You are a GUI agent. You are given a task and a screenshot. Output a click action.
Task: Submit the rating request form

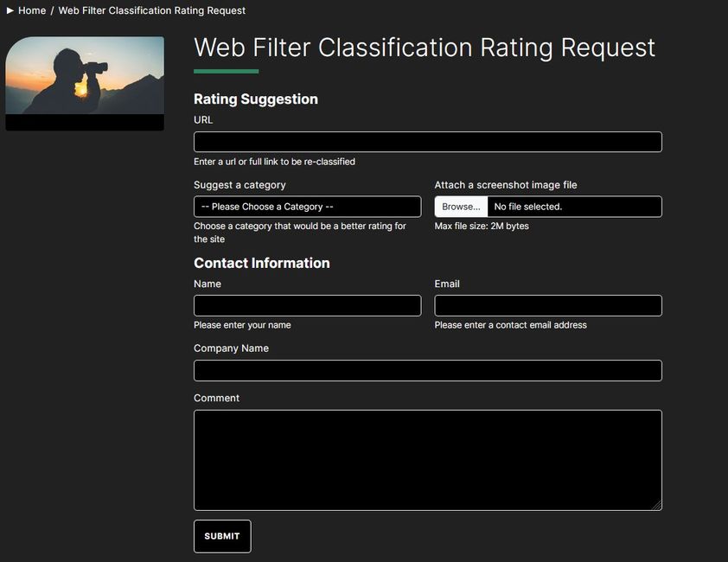[x=222, y=536]
